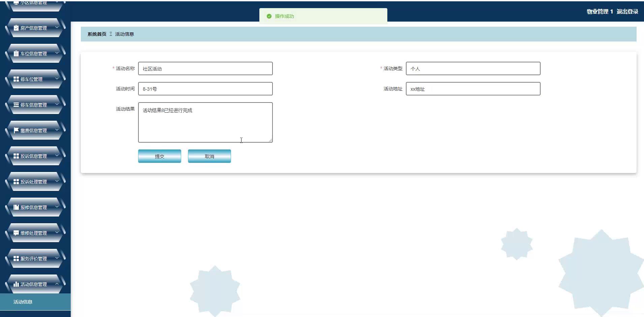644x317 pixels.
Task: Collapse the 活动信息管理 chevron
Action: point(57,284)
